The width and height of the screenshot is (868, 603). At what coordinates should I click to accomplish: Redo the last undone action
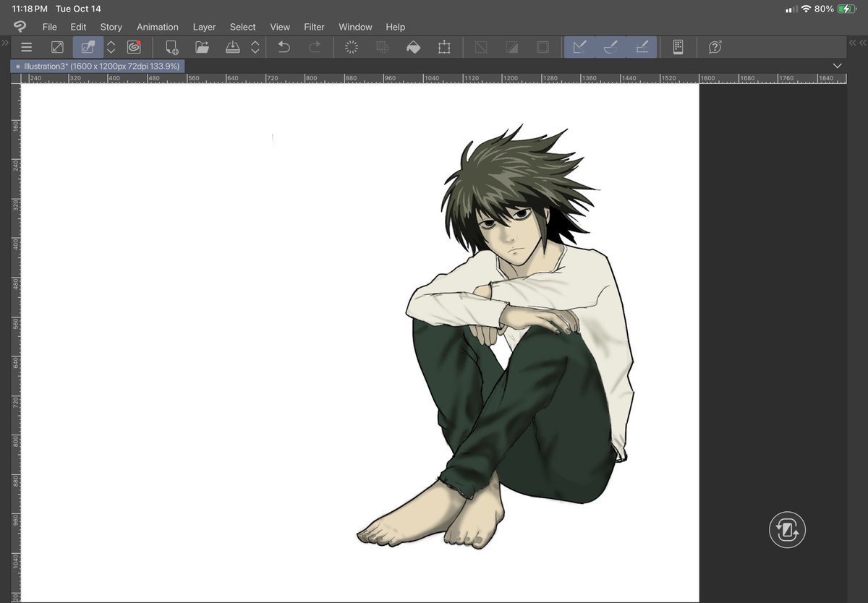pyautogui.click(x=315, y=47)
